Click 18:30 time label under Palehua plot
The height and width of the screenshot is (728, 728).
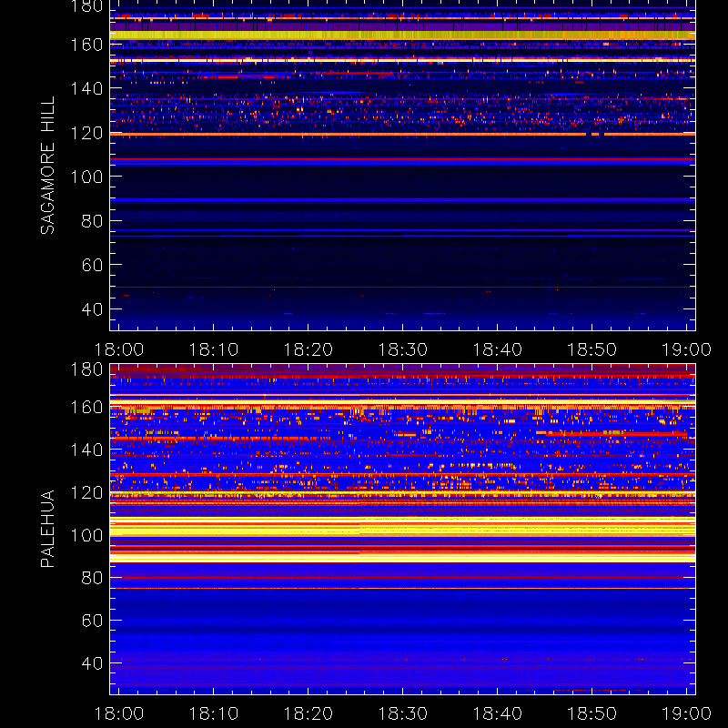coord(403,713)
